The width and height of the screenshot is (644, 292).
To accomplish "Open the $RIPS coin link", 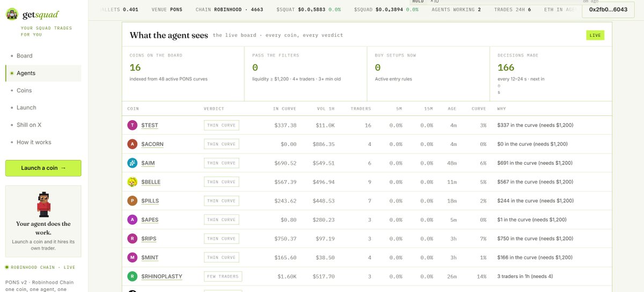I will [x=149, y=238].
